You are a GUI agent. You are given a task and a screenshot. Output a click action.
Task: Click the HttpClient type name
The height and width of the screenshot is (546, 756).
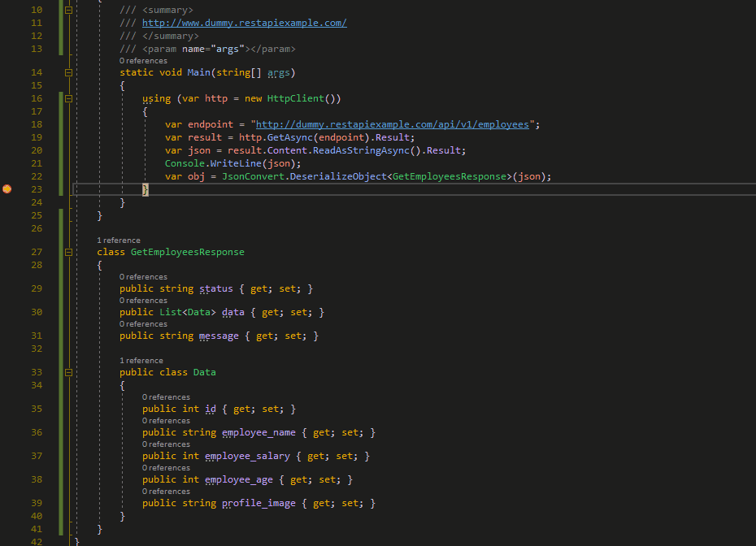[x=296, y=98]
